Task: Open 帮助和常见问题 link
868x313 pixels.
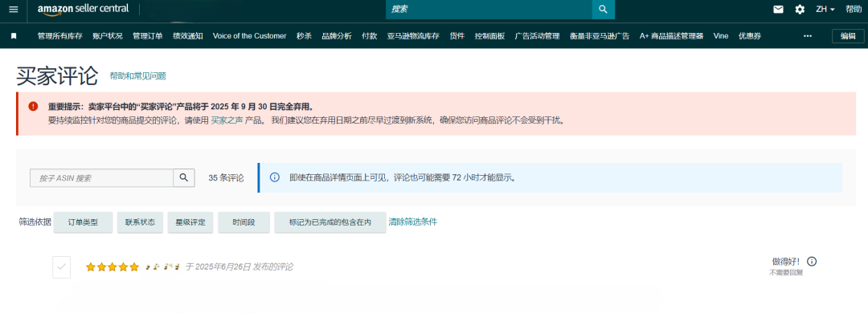Action: tap(138, 76)
